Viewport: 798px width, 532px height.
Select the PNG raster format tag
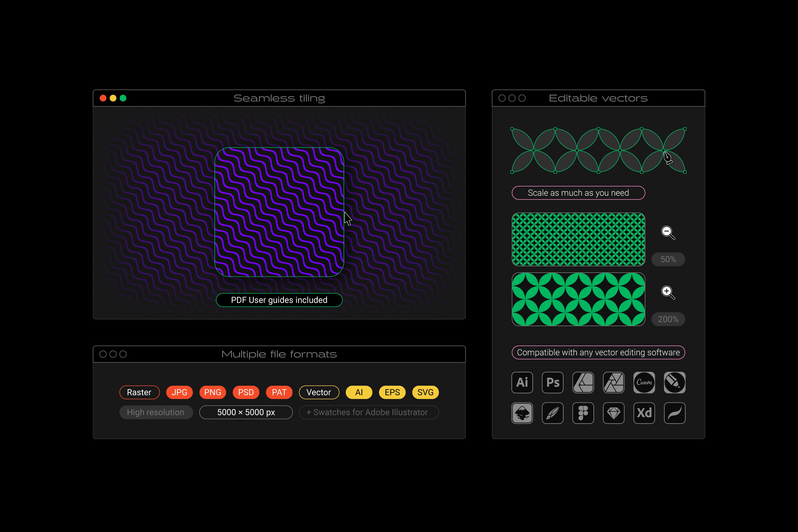[x=213, y=392]
